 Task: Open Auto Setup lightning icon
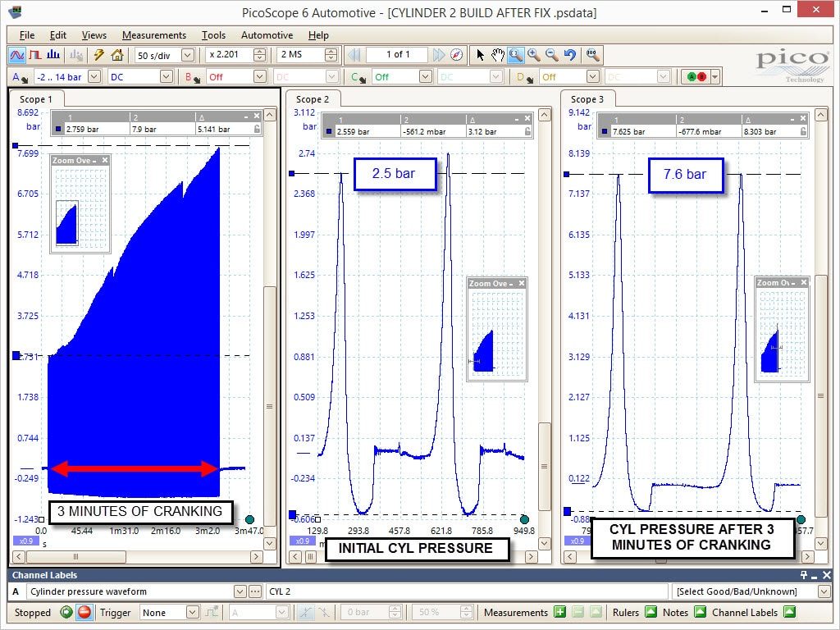(x=99, y=55)
